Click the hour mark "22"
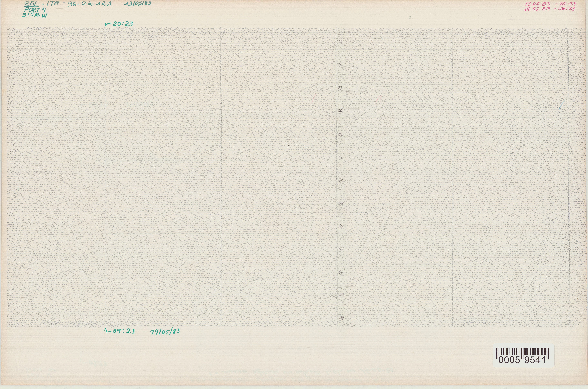 (x=340, y=65)
